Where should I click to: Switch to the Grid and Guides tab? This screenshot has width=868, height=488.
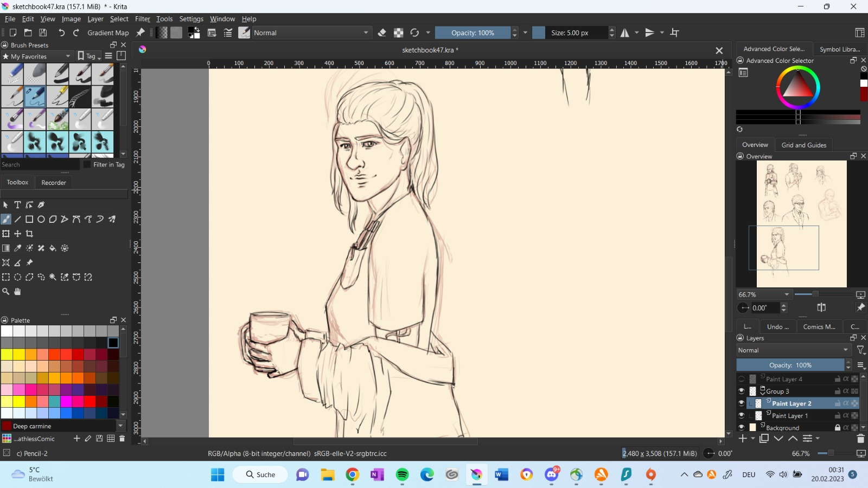coord(803,145)
